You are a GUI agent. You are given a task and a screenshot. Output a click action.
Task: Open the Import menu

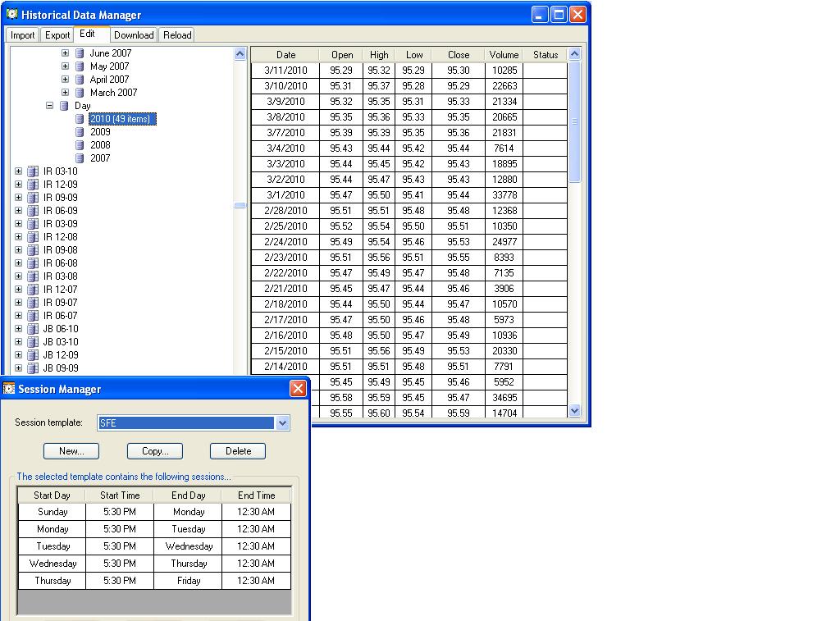(x=22, y=35)
